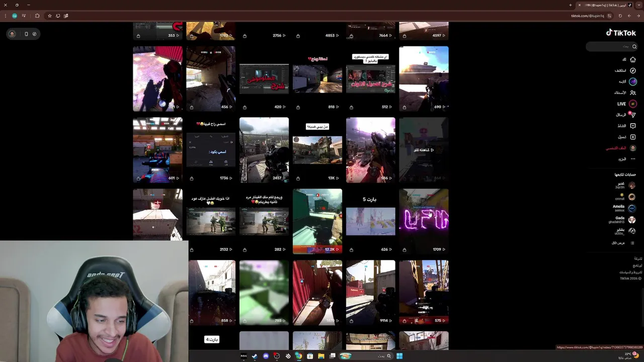Image resolution: width=644 pixels, height=362 pixels.
Task: Click the search magnifier in TikTok search box
Action: pos(634,46)
